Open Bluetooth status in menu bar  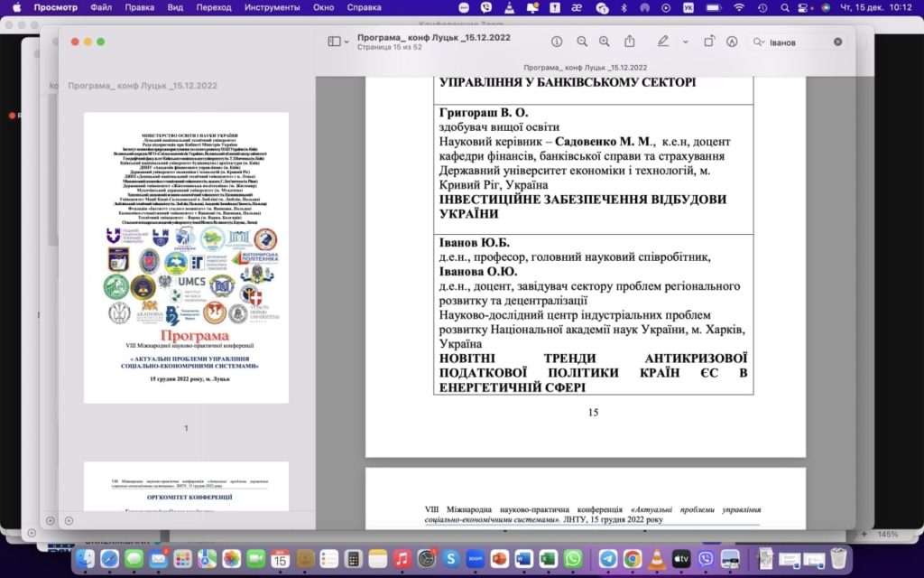pos(624,7)
